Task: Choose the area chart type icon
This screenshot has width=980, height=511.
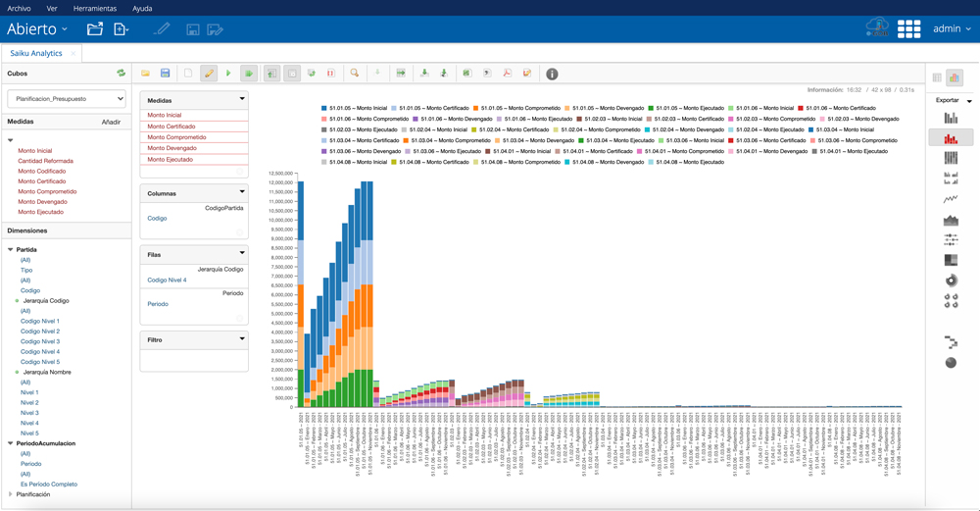Action: (x=950, y=220)
